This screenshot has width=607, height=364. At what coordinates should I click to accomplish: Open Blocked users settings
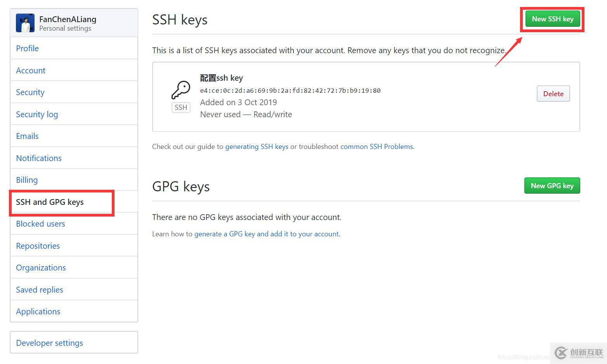40,224
